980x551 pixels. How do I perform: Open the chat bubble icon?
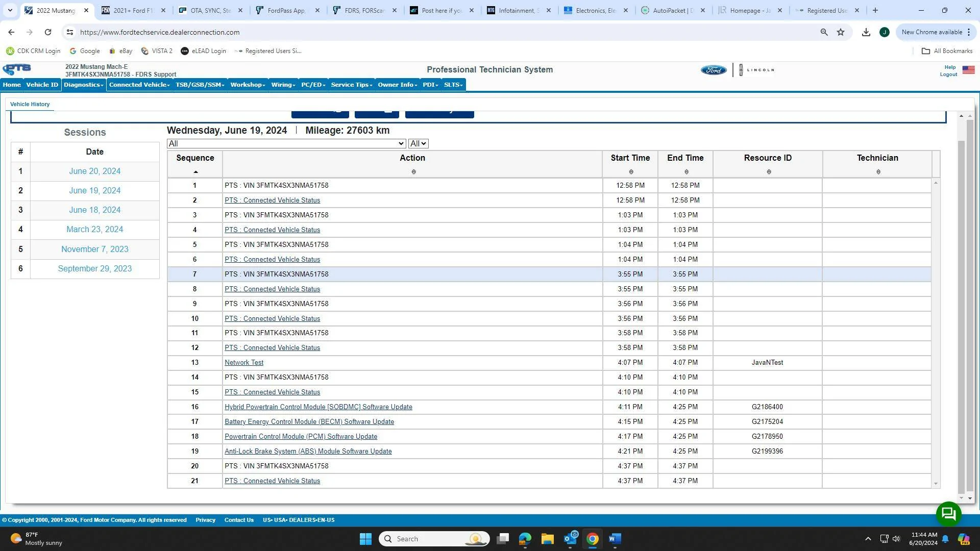[x=948, y=514]
